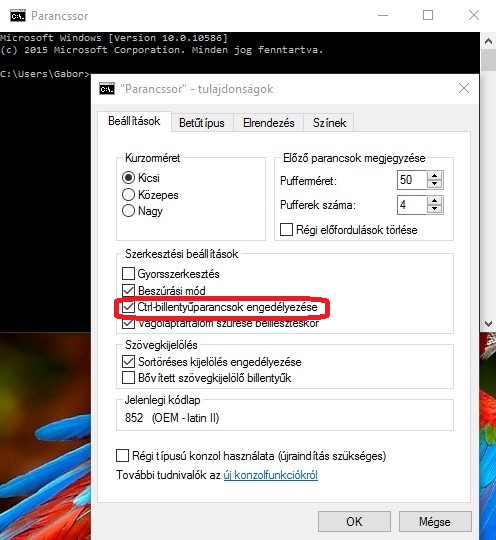This screenshot has width=496, height=540.
Task: Decrease Pufferméret with the down arrow
Action: pyautogui.click(x=435, y=184)
